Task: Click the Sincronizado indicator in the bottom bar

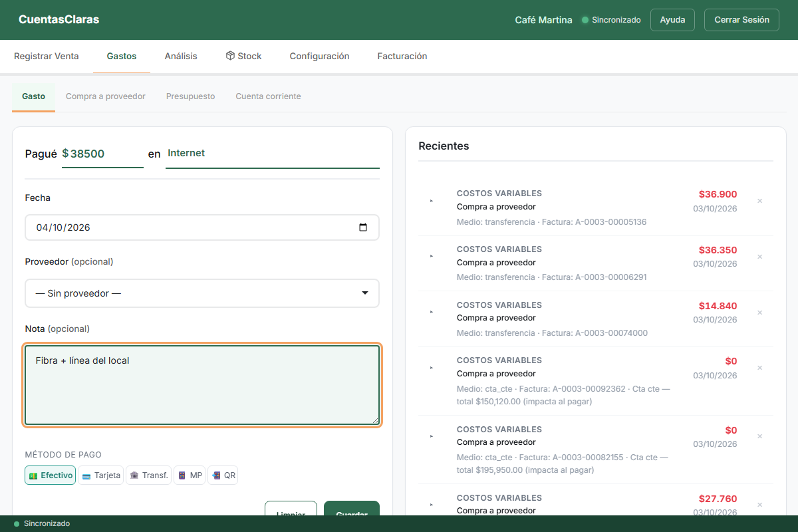Action: click(x=42, y=524)
